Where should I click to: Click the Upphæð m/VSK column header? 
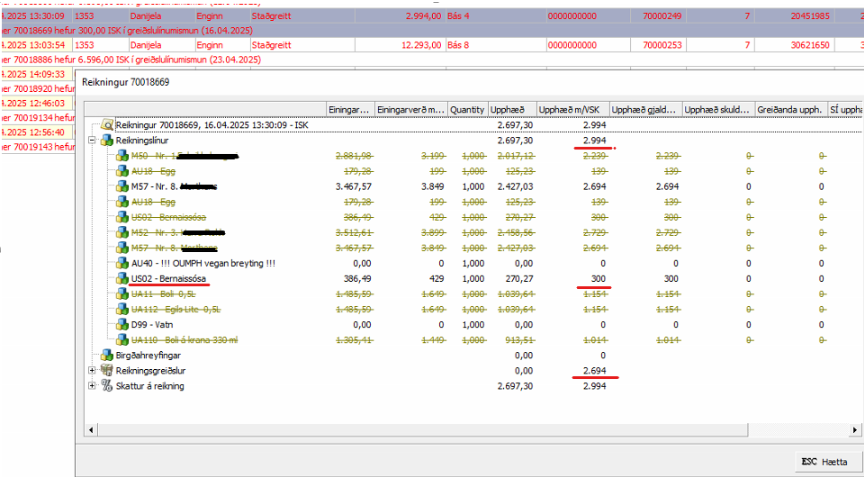click(569, 109)
